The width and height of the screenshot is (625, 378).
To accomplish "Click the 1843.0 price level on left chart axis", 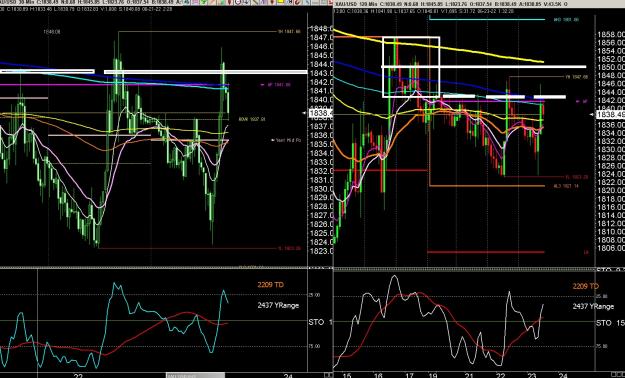I will (321, 73).
